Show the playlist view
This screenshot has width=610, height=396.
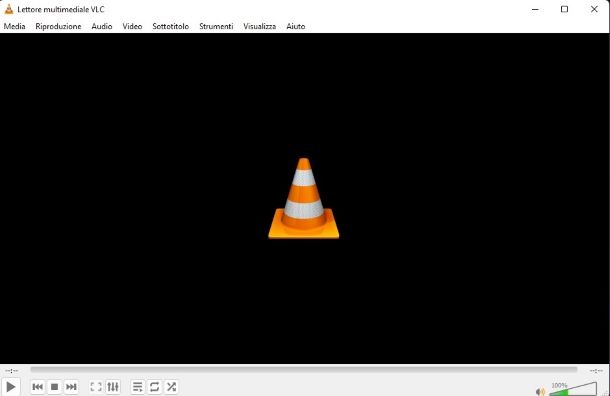(138, 387)
